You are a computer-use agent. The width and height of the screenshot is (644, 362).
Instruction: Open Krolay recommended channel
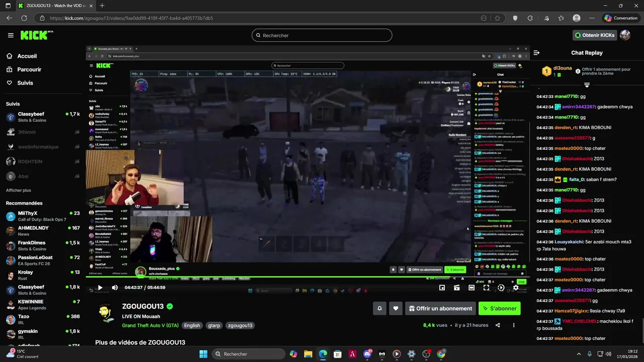(x=43, y=275)
